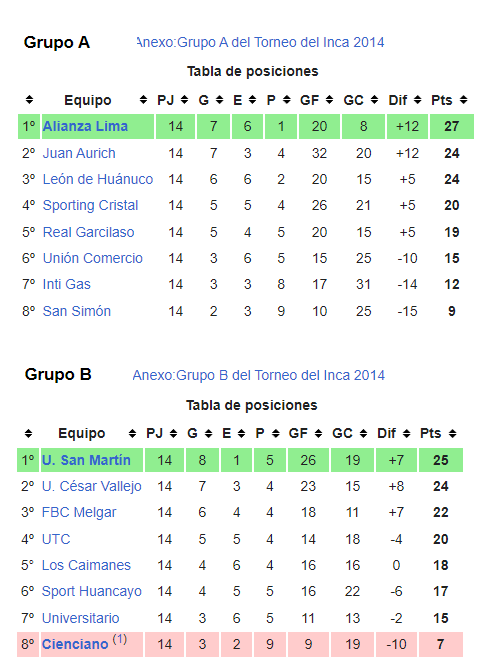The width and height of the screenshot is (488, 664).
Task: Click position sort arrows in Grupo B
Action: point(28,433)
